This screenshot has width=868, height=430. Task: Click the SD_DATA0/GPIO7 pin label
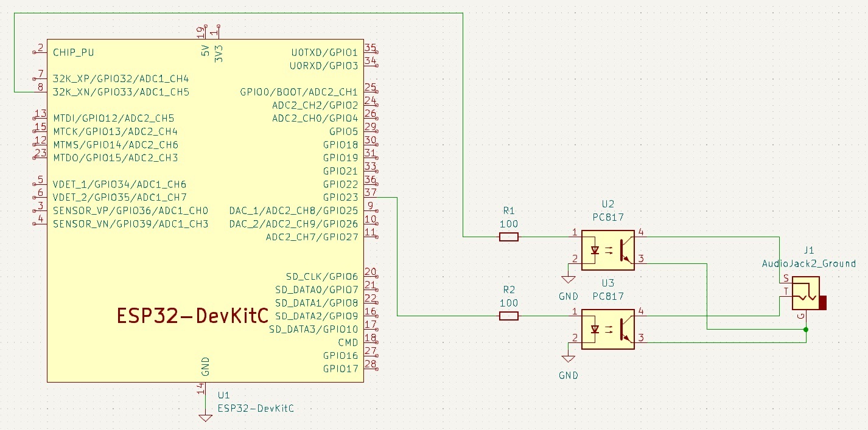(x=317, y=290)
